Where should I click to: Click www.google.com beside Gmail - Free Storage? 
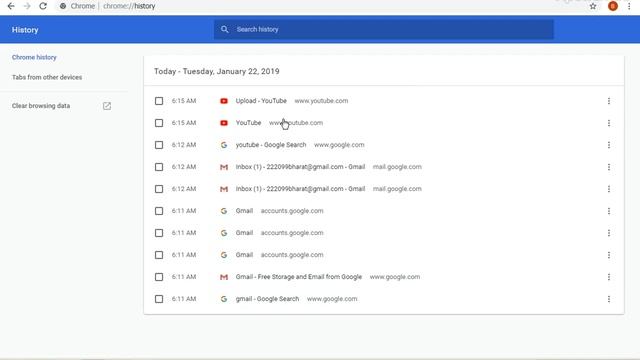(x=395, y=277)
